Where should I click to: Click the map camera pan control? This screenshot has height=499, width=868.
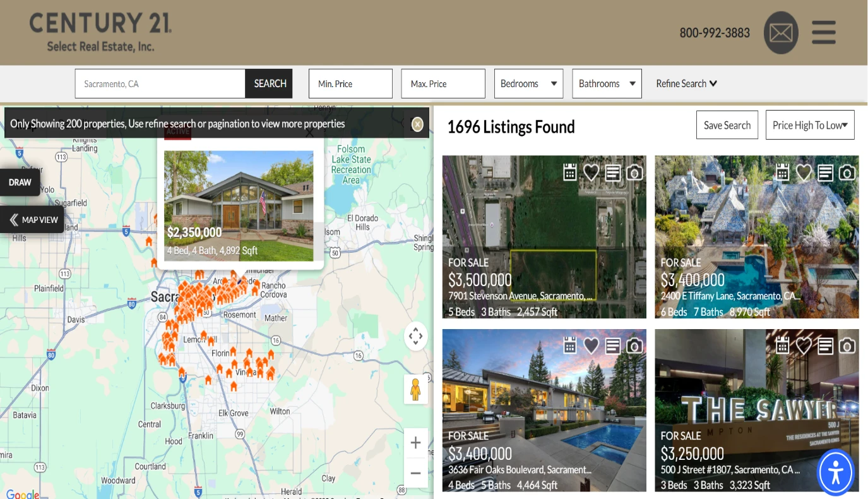pos(415,336)
